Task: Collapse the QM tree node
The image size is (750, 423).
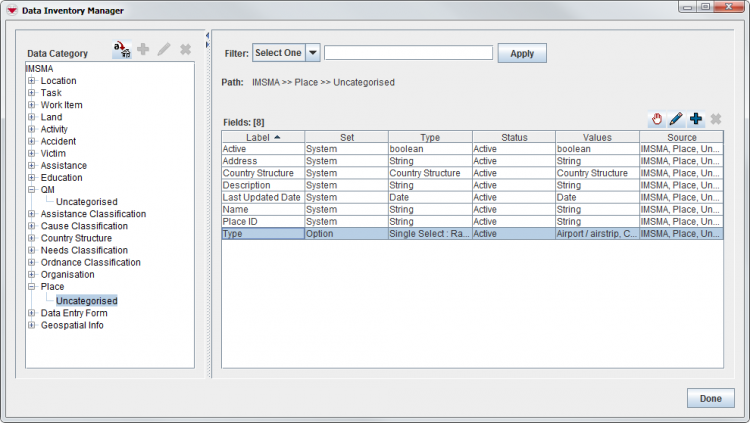Action: click(32, 189)
